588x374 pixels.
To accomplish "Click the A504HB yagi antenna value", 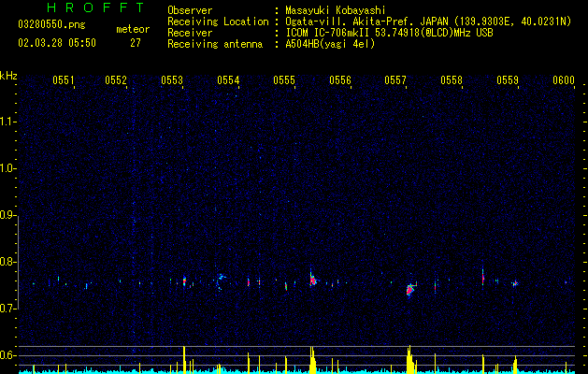I will tap(330, 44).
